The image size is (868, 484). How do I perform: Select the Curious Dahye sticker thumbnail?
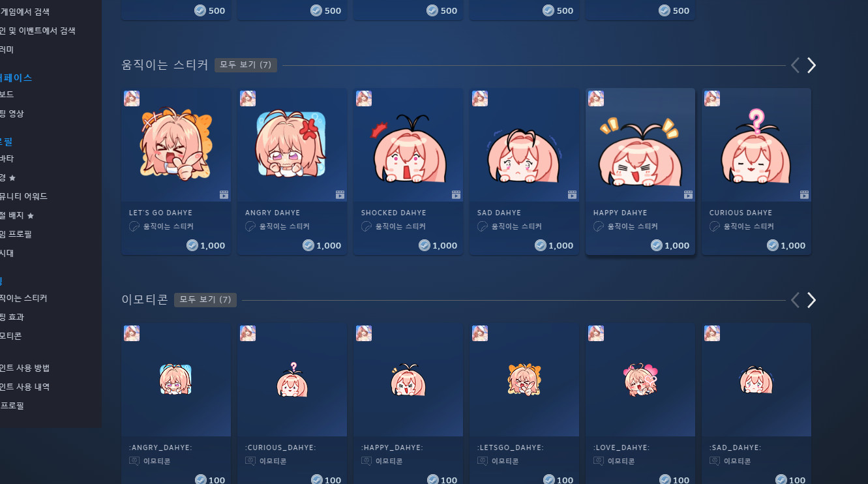pos(756,145)
